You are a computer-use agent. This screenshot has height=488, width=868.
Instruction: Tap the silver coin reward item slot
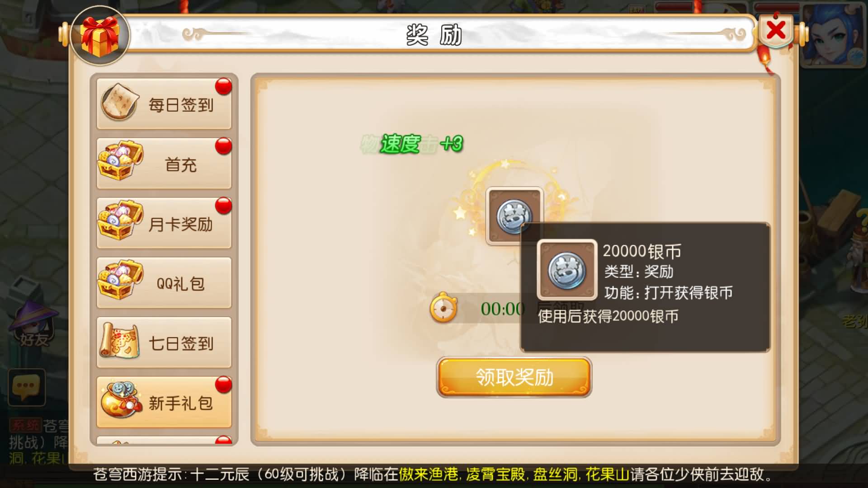[x=514, y=216]
